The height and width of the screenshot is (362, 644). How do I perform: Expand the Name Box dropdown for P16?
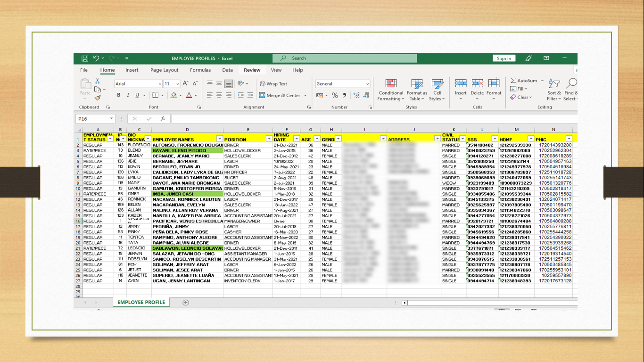(111, 119)
